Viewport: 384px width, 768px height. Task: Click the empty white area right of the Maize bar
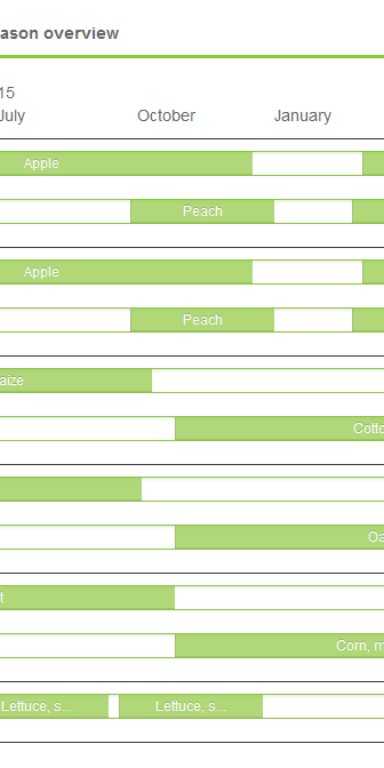click(268, 381)
